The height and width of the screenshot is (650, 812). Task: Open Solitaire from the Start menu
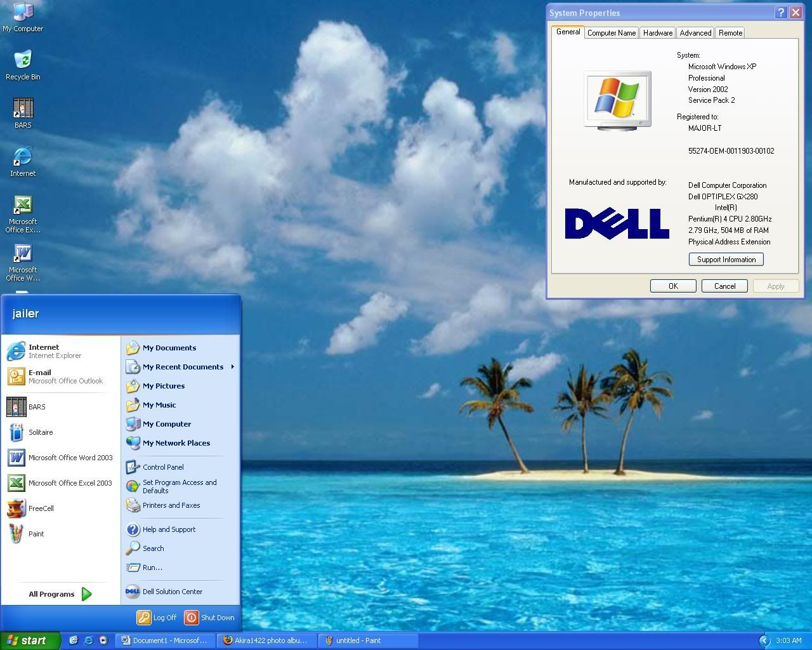click(x=41, y=432)
